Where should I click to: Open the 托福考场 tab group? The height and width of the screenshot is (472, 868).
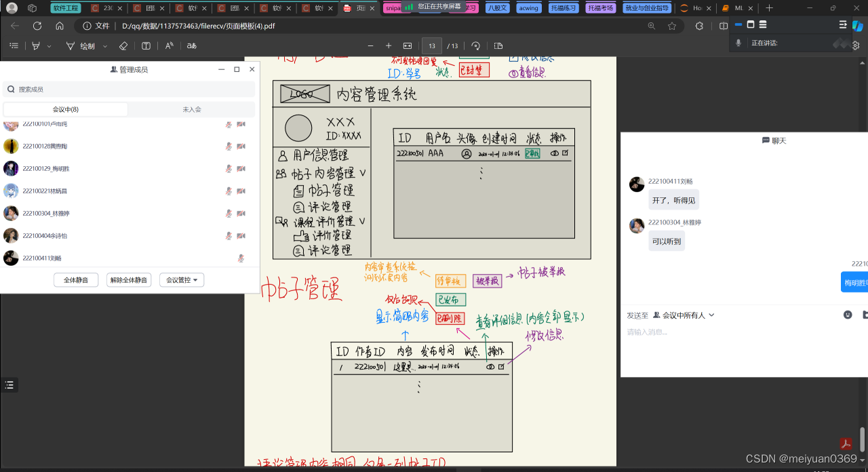click(601, 8)
